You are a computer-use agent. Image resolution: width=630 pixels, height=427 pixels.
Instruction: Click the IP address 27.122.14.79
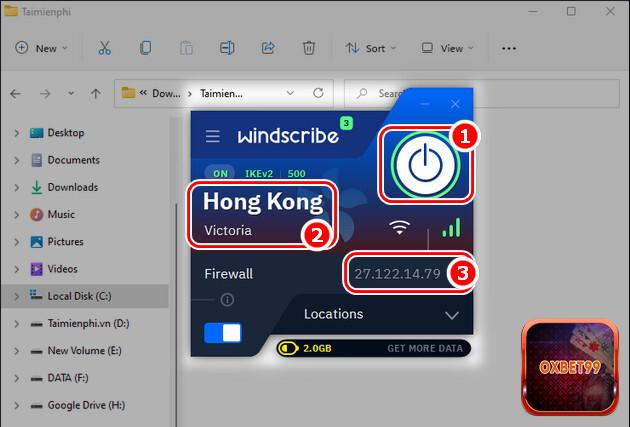pyautogui.click(x=397, y=274)
